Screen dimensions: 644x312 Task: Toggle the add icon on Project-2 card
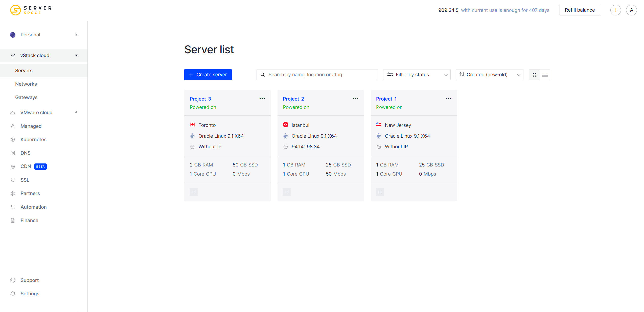[x=287, y=192]
